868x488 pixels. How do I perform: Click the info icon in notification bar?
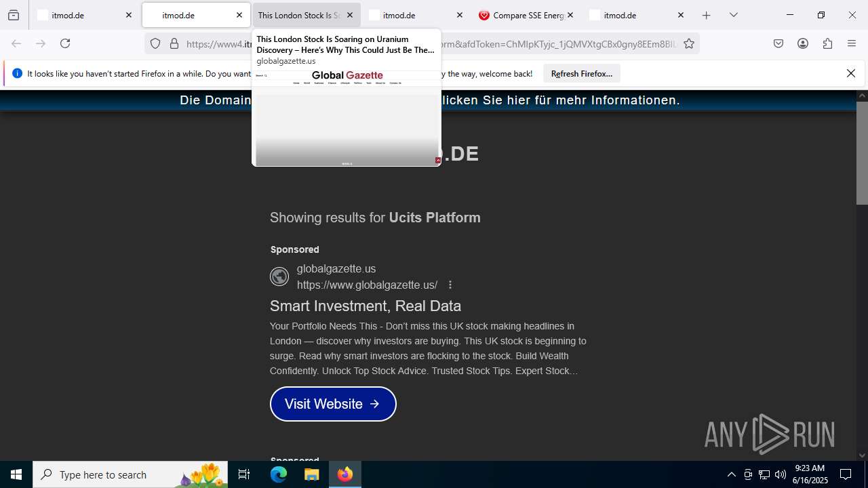pyautogui.click(x=17, y=73)
